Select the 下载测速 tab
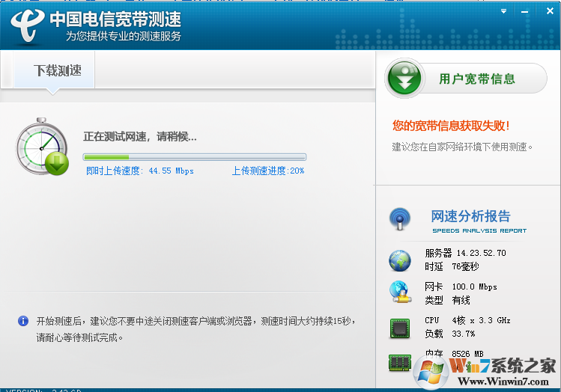The image size is (561, 392). [54, 70]
